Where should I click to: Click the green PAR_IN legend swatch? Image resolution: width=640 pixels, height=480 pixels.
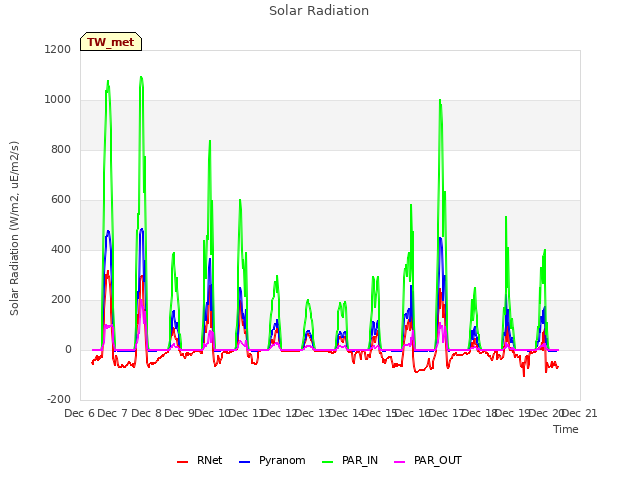point(328,462)
